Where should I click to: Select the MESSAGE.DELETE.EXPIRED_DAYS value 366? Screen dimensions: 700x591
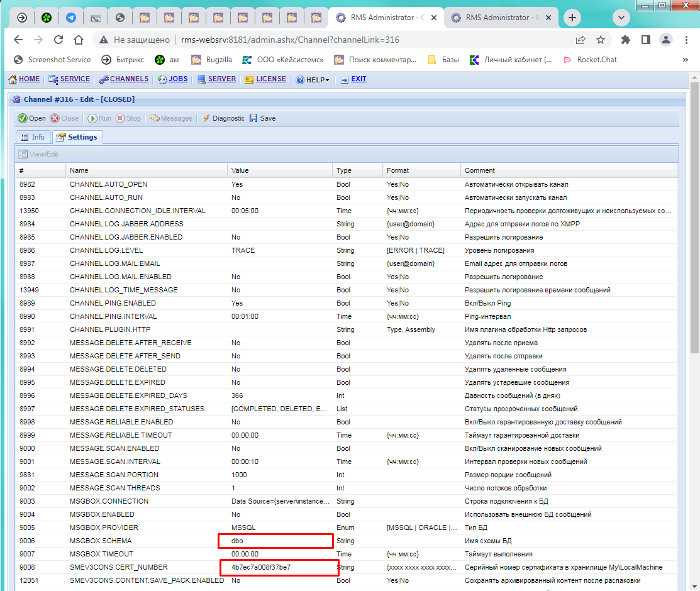tap(237, 395)
